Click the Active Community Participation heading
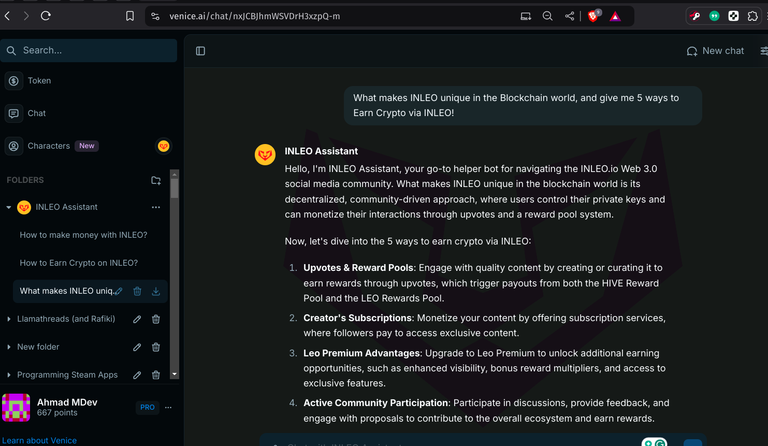This screenshot has width=768, height=446. [x=376, y=403]
